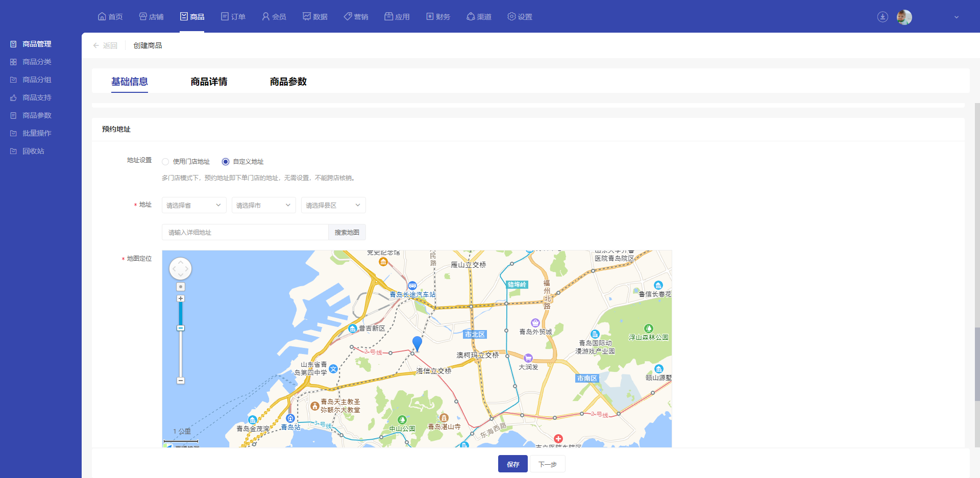Open the 请选择县区 district dropdown

333,205
